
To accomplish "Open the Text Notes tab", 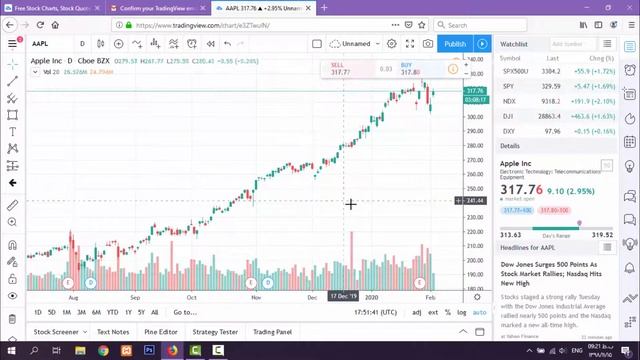I will point(113,332).
